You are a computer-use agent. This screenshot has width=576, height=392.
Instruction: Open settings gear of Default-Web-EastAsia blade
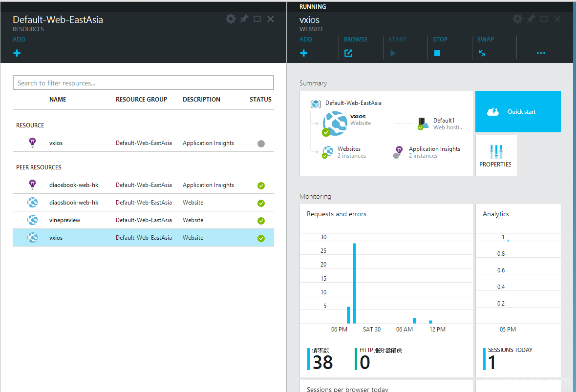tap(231, 19)
